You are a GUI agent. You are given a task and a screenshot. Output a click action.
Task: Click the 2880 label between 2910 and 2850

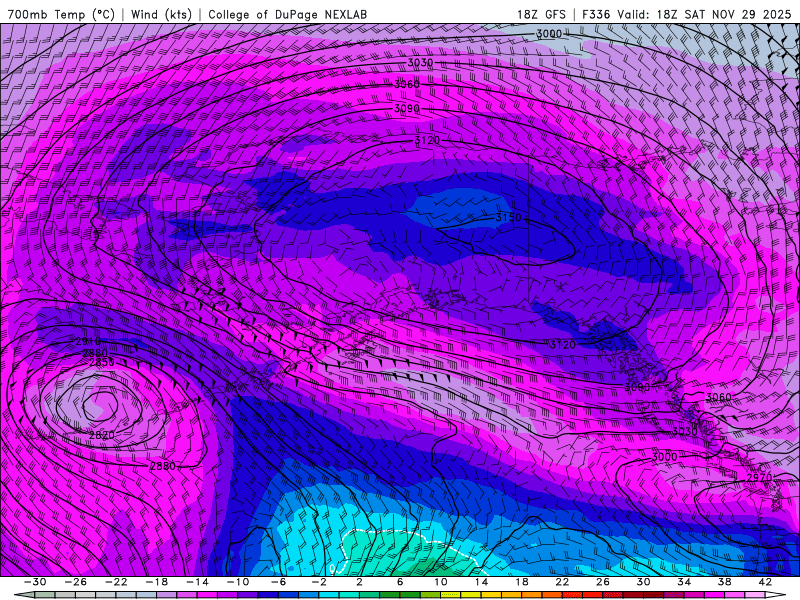pos(95,353)
